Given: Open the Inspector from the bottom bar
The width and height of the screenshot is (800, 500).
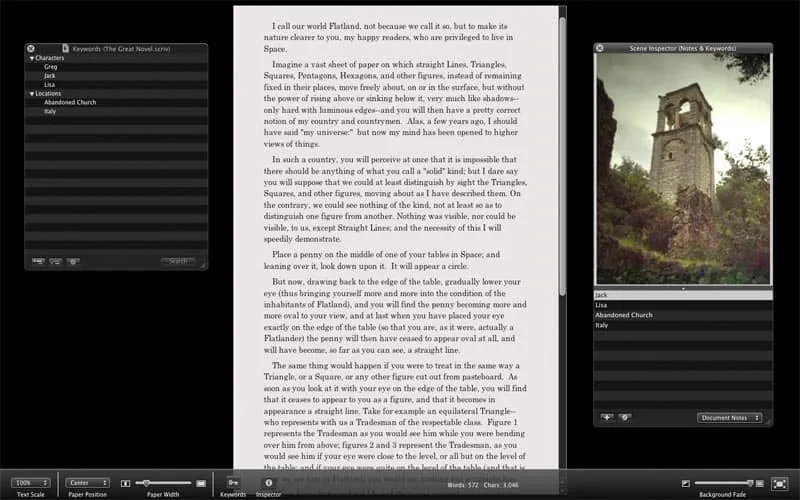Looking at the screenshot, I should point(268,483).
